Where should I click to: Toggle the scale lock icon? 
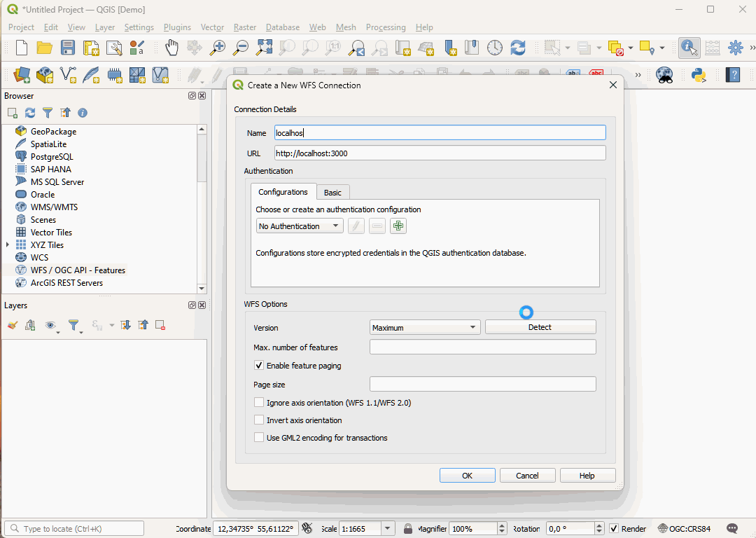coord(408,528)
